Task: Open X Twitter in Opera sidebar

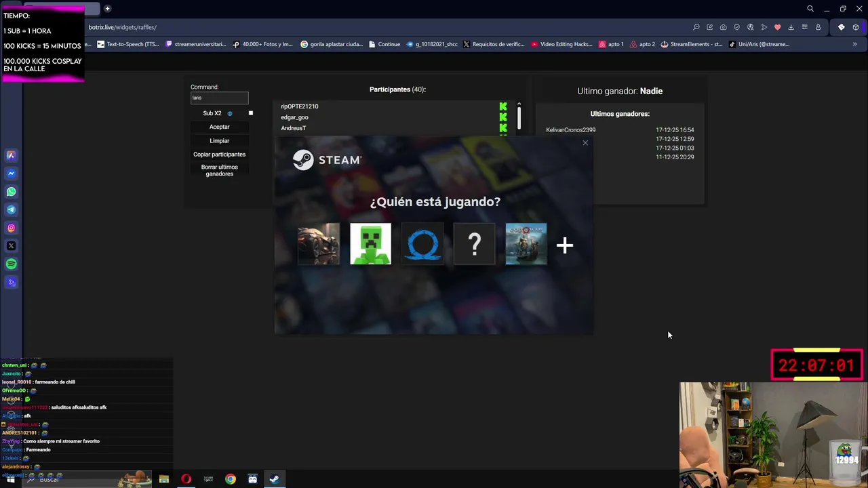Action: click(11, 246)
